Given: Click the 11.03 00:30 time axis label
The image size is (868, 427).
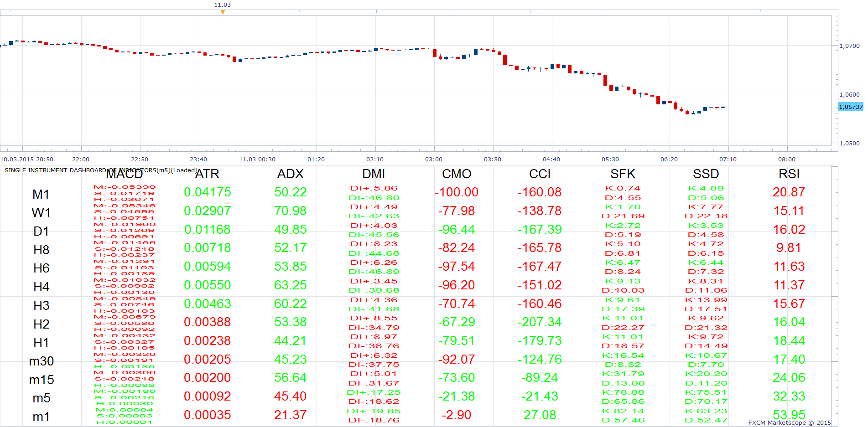Looking at the screenshot, I should point(257,159).
